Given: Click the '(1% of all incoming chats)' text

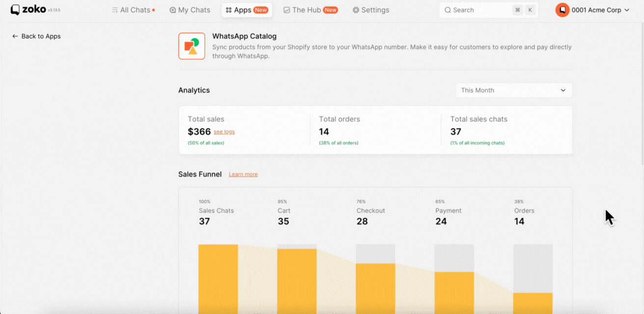Looking at the screenshot, I should (x=478, y=143).
